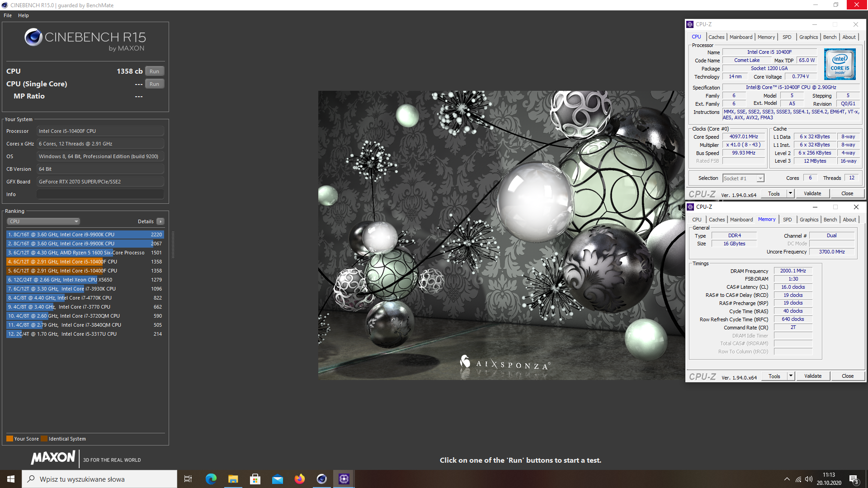Select the AMD Ryzen 5 1600 ranking row
The height and width of the screenshot is (488, 868).
pyautogui.click(x=85, y=253)
